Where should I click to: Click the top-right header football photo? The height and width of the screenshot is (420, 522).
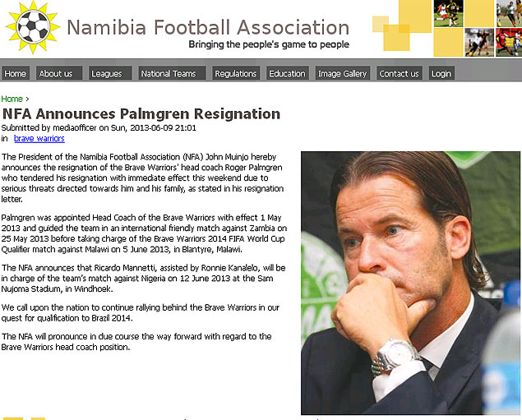508,13
